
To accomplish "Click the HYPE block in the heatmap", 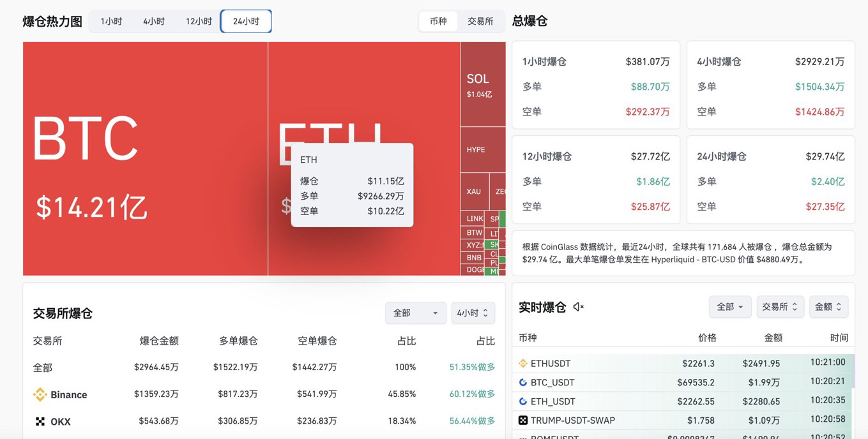I will [x=483, y=149].
